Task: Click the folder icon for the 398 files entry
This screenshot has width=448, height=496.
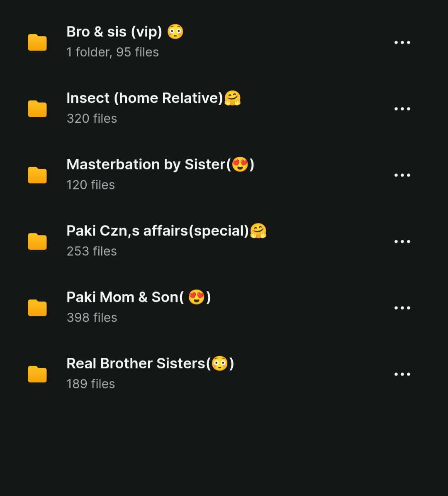Action: coord(37,308)
